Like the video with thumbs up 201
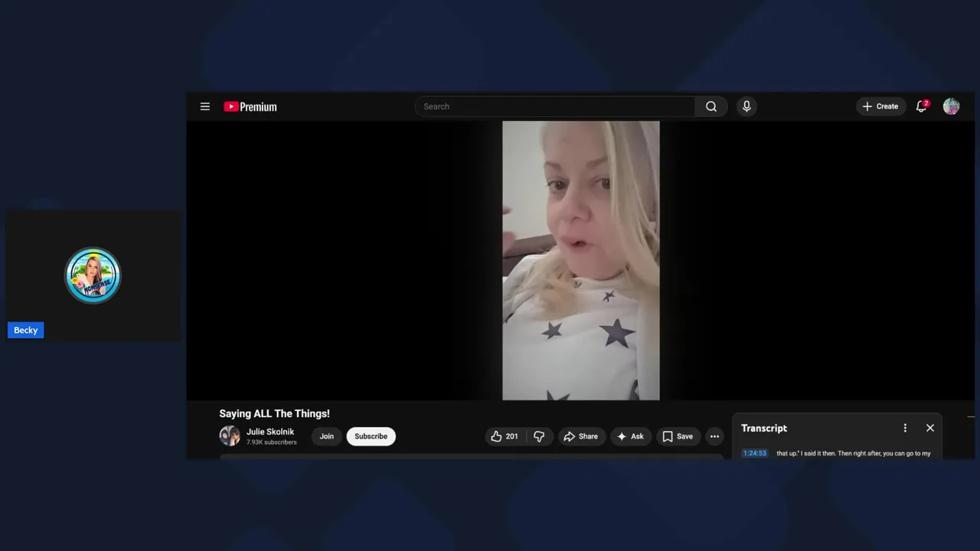Image resolution: width=980 pixels, height=551 pixels. (x=505, y=436)
